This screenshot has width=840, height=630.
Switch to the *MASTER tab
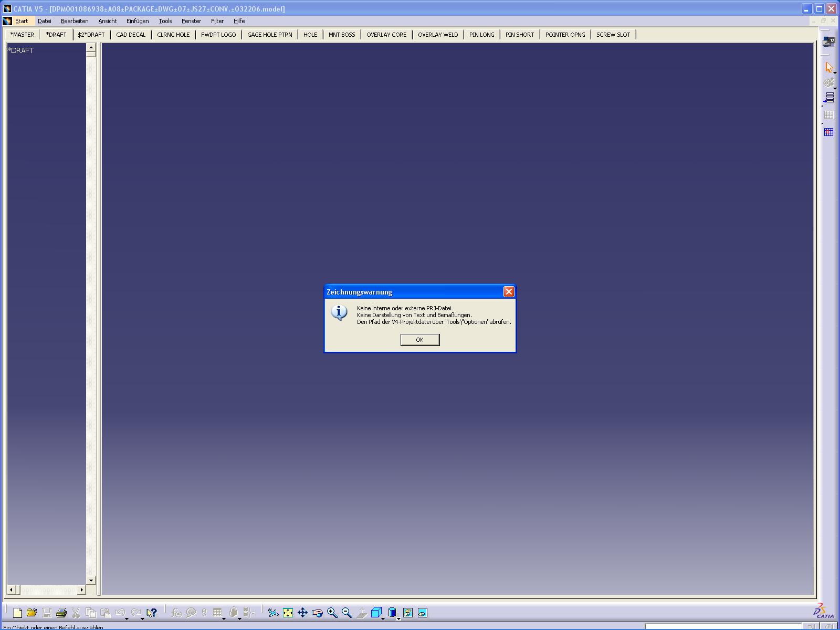[x=22, y=35]
